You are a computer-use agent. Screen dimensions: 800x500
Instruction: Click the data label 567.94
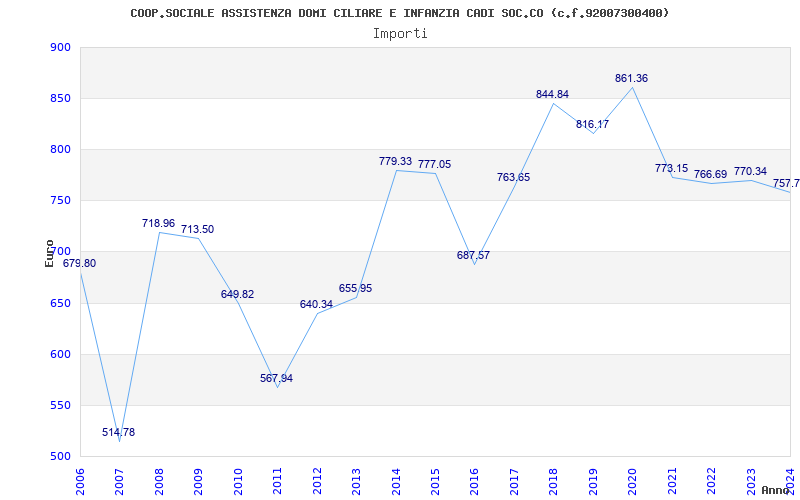click(x=277, y=378)
